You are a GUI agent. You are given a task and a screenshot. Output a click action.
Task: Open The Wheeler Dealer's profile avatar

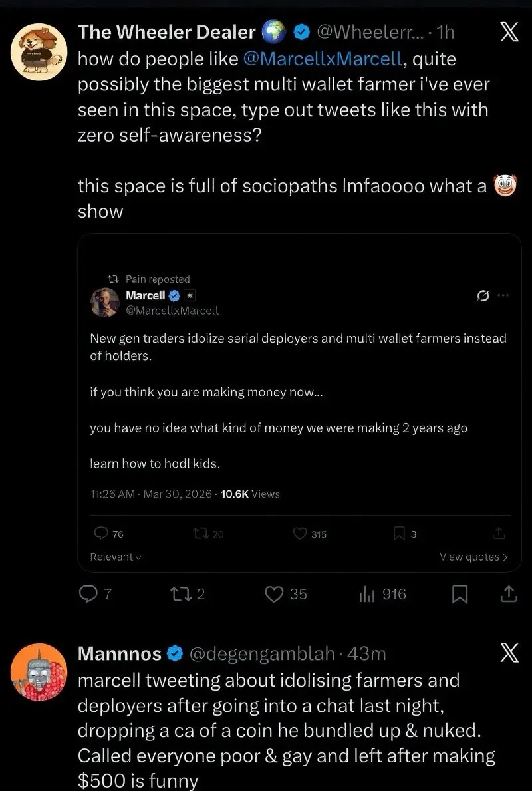pyautogui.click(x=39, y=53)
